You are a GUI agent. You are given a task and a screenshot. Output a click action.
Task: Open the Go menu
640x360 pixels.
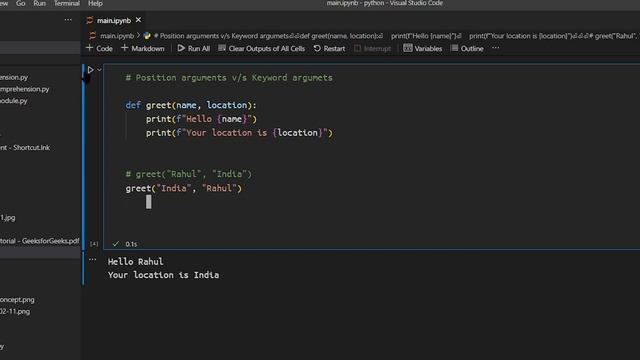click(20, 3)
